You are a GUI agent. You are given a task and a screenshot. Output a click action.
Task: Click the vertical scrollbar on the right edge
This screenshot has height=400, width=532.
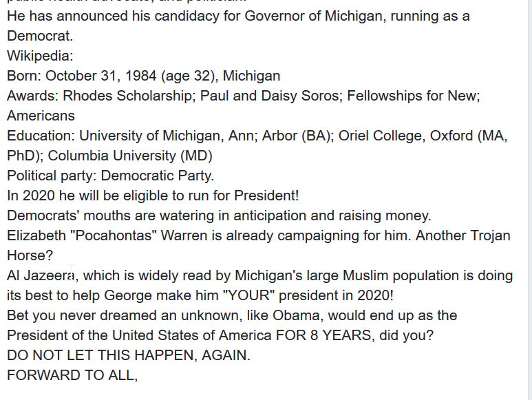pyautogui.click(x=529, y=200)
